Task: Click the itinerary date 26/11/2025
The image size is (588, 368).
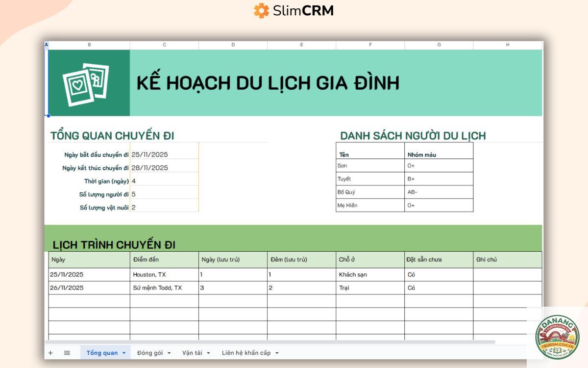Action: (x=67, y=288)
